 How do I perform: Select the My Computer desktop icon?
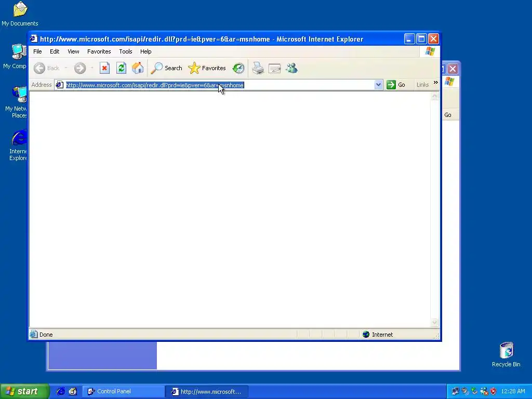pyautogui.click(x=14, y=56)
